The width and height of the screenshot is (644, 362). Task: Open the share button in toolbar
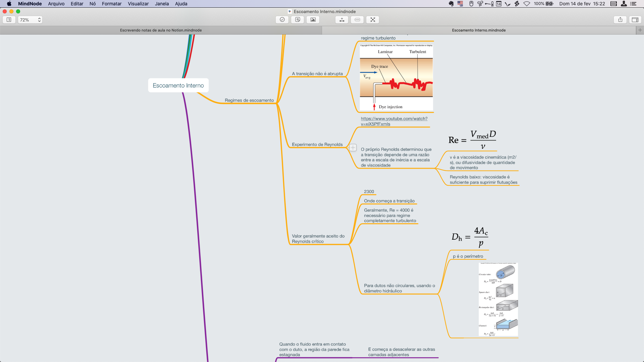point(620,20)
